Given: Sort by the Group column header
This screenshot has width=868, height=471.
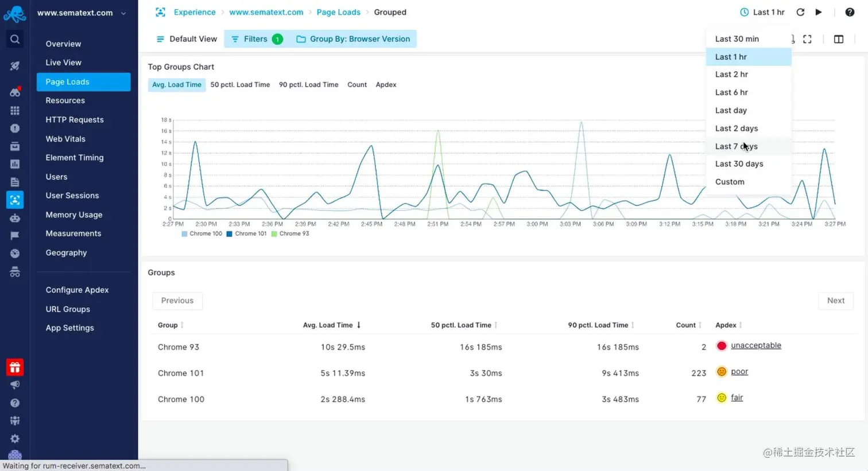Looking at the screenshot, I should pyautogui.click(x=170, y=325).
